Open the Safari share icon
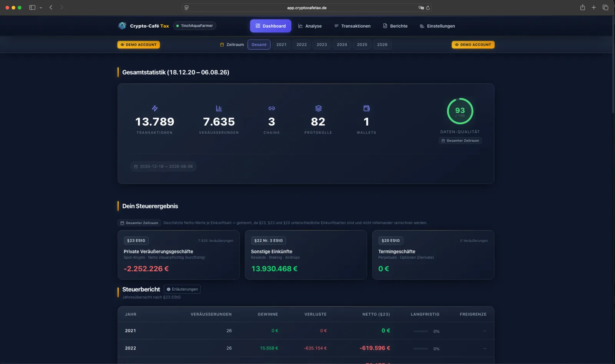615x364 pixels. [583, 7]
